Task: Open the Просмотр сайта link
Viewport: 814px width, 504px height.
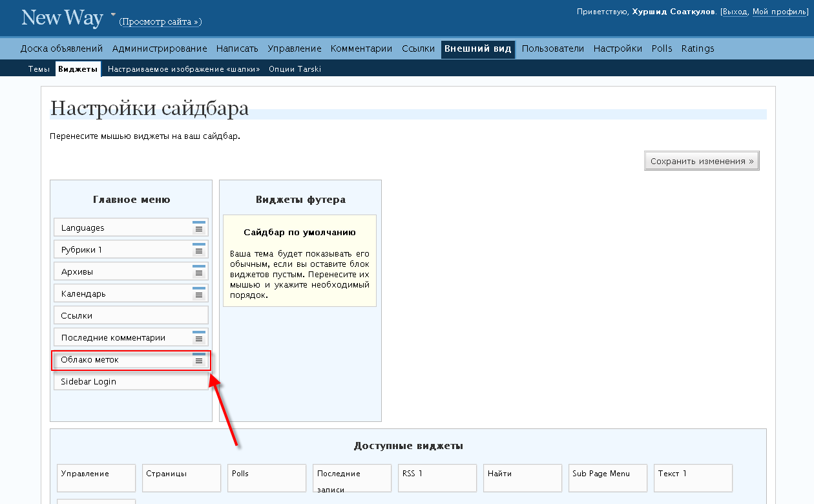Action: pos(160,22)
